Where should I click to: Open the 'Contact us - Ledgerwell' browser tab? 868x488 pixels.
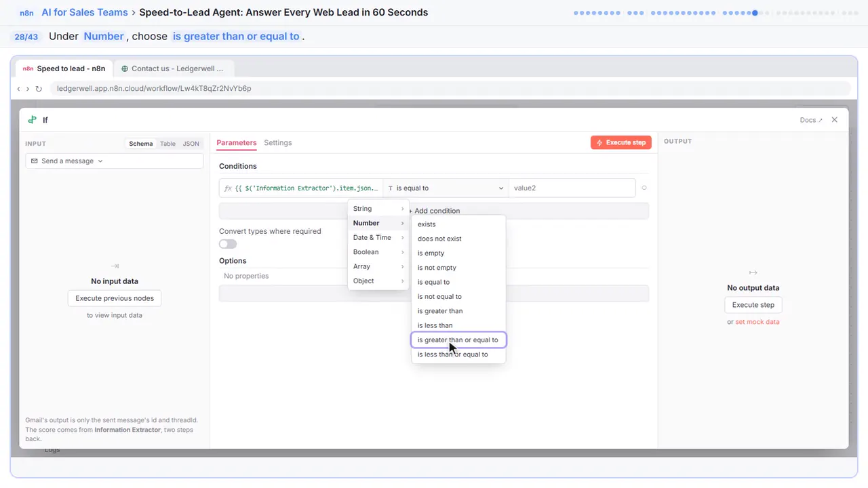click(x=173, y=68)
